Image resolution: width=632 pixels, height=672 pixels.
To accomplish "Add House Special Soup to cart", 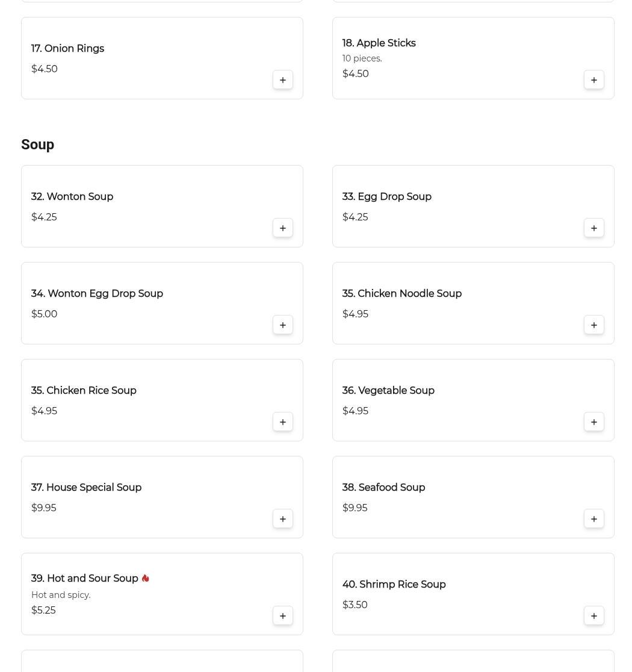I will 282,519.
